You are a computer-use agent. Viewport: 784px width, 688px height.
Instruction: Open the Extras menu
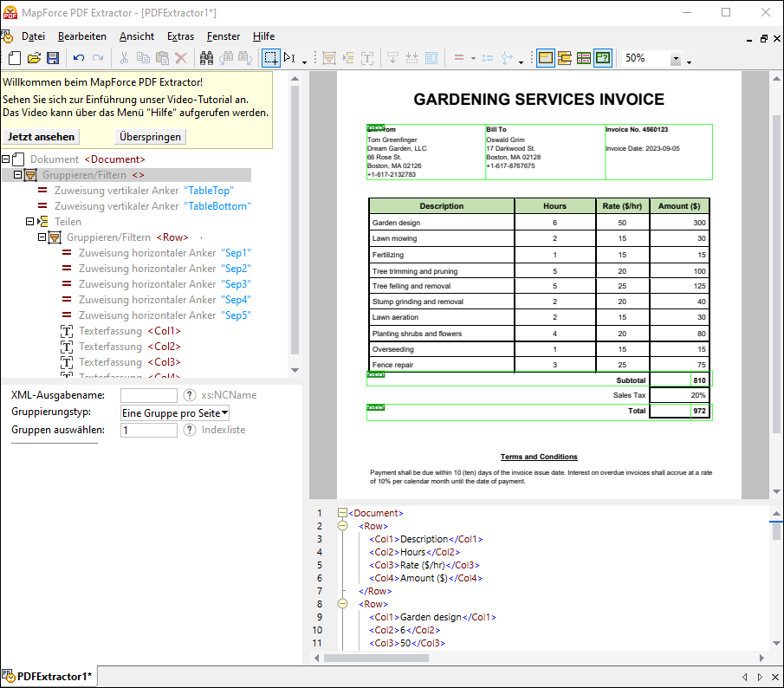180,36
